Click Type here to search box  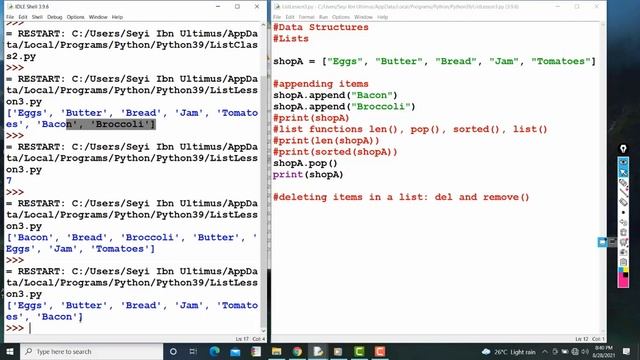point(91,351)
